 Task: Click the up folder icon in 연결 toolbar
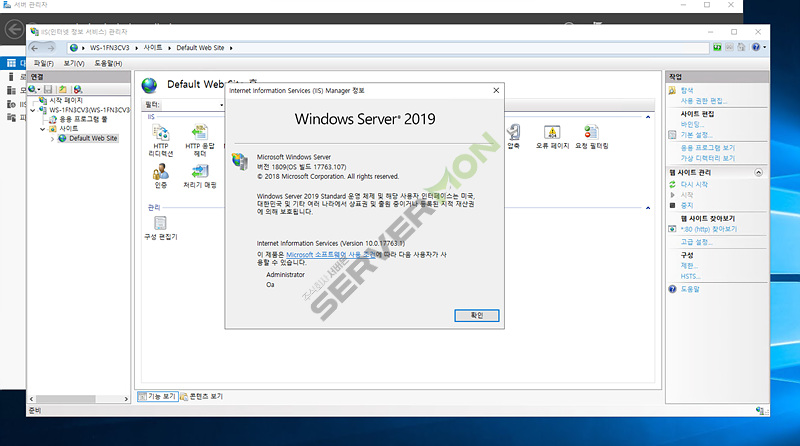tap(62, 89)
